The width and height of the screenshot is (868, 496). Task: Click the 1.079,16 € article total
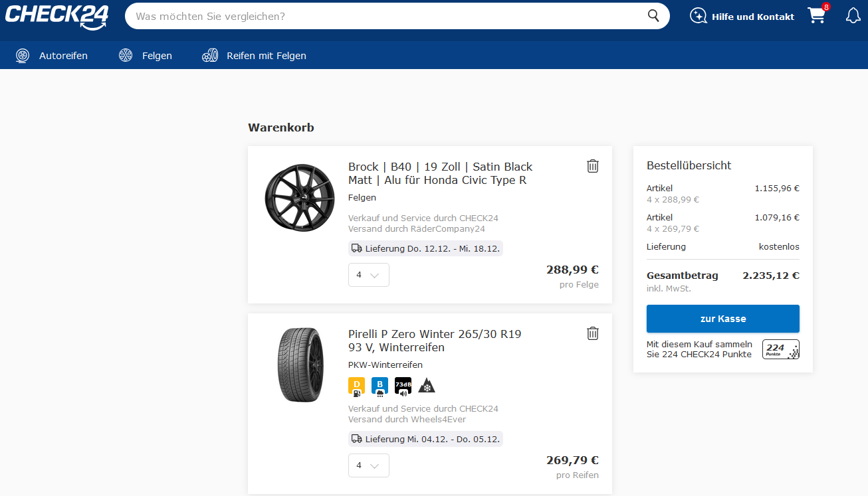click(x=777, y=218)
